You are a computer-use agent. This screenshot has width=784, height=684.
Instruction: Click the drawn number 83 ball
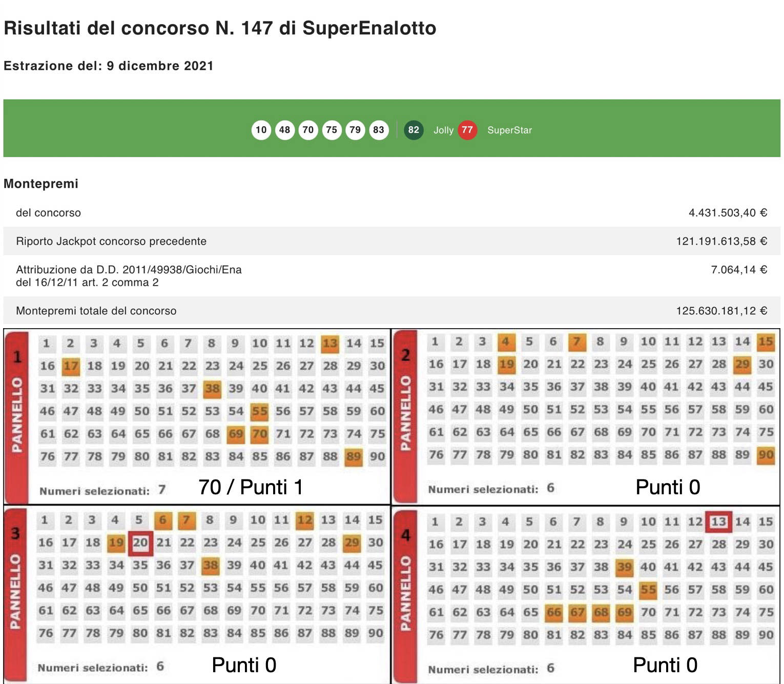[x=379, y=130]
